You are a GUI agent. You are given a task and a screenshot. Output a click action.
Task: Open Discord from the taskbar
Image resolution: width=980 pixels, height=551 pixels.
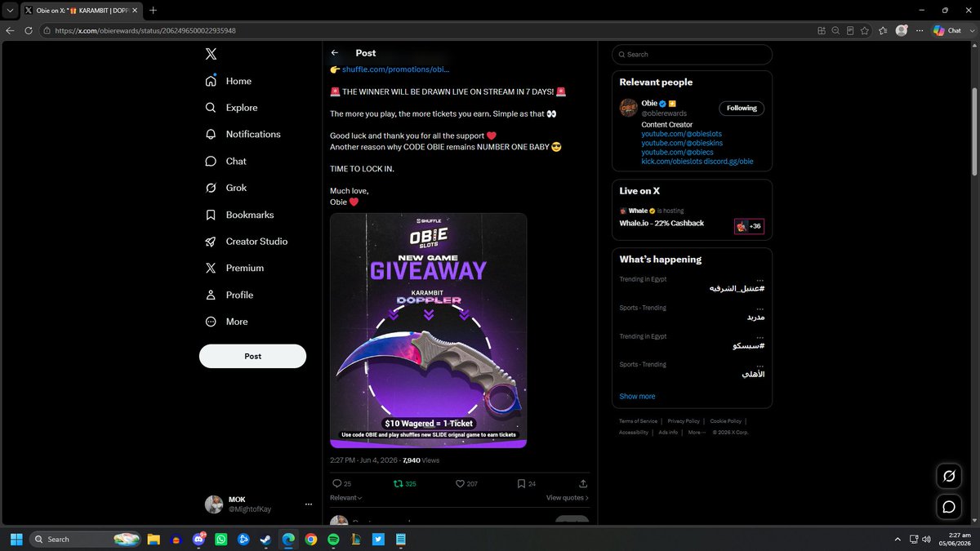(x=198, y=540)
